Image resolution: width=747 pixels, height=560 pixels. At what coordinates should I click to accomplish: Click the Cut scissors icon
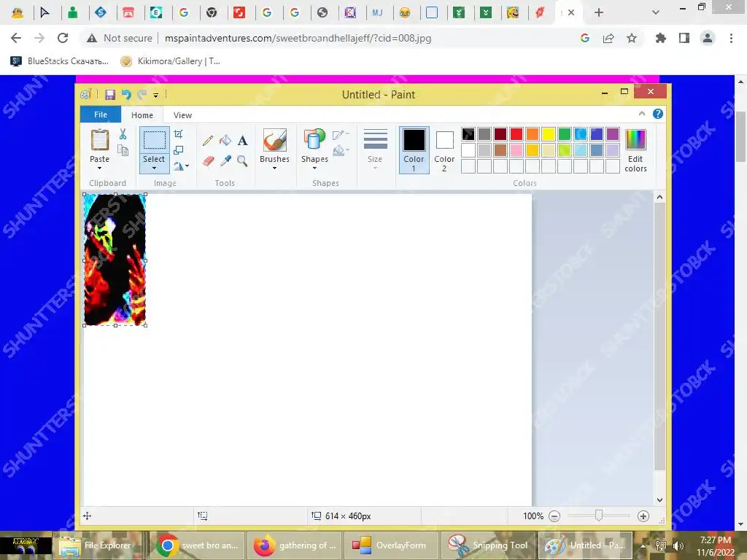[123, 134]
